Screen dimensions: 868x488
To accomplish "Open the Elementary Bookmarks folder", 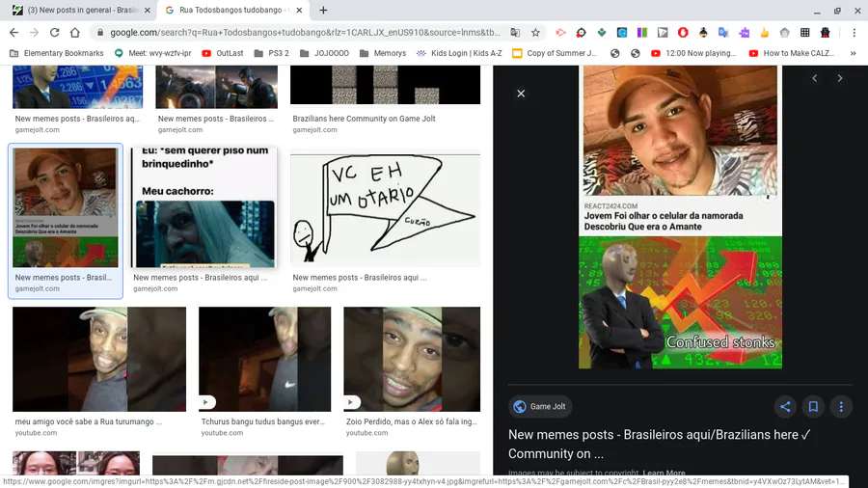I will 57,53.
